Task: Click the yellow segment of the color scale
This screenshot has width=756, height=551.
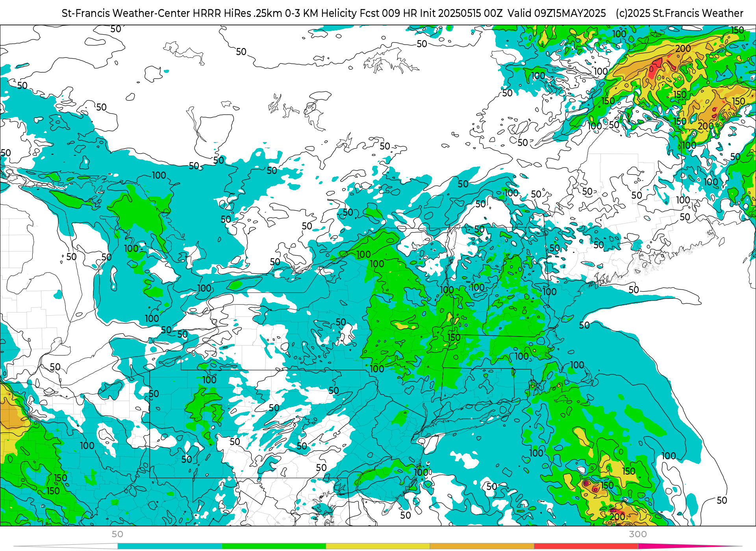Action: tap(378, 546)
